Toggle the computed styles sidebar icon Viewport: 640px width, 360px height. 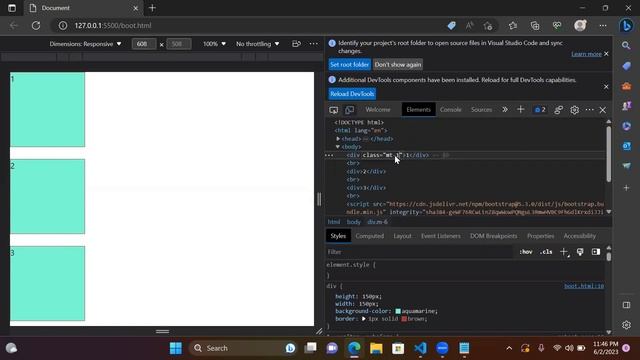pyautogui.click(x=596, y=252)
